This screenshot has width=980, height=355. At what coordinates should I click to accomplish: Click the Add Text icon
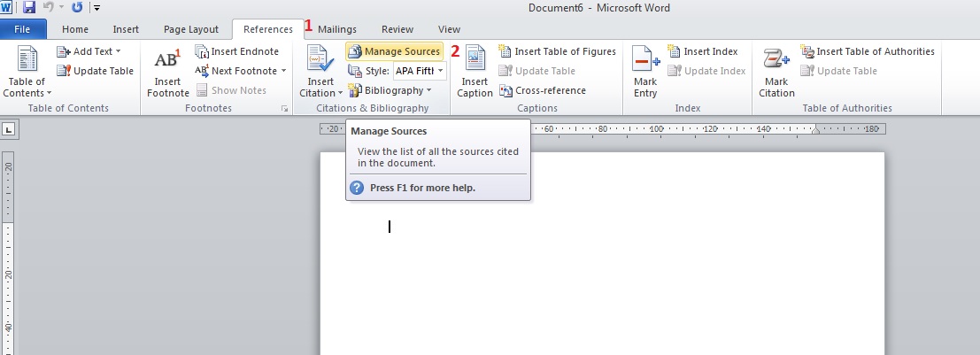pyautogui.click(x=63, y=51)
